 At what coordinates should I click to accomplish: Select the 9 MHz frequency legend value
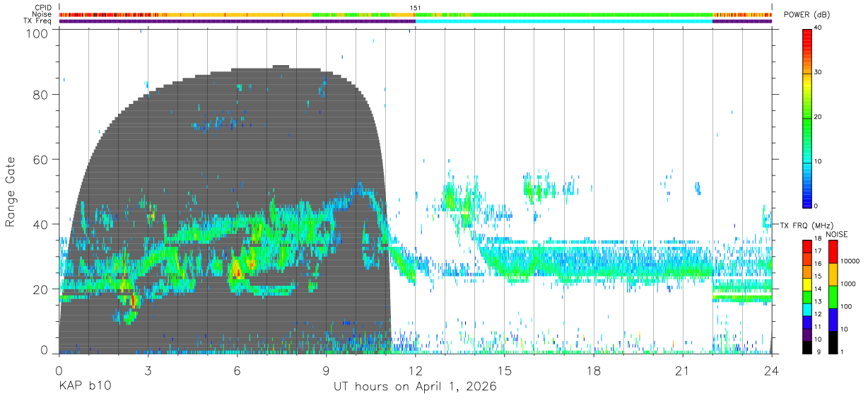pyautogui.click(x=817, y=351)
